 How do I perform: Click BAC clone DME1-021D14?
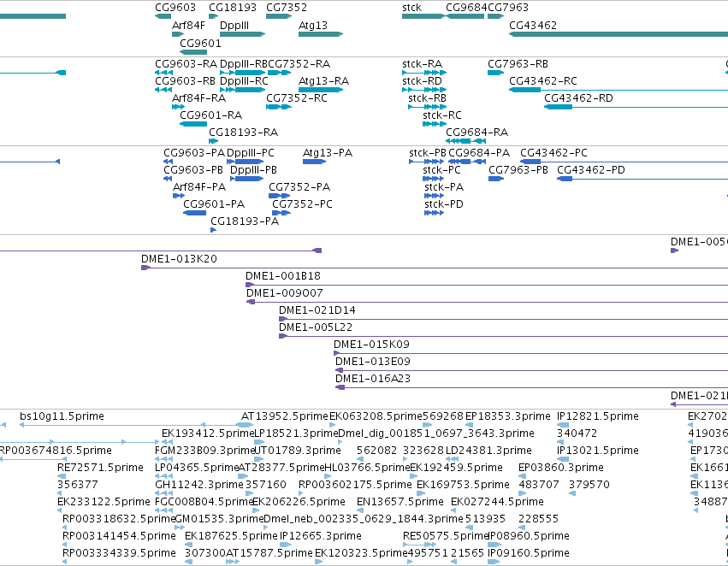[x=317, y=310]
